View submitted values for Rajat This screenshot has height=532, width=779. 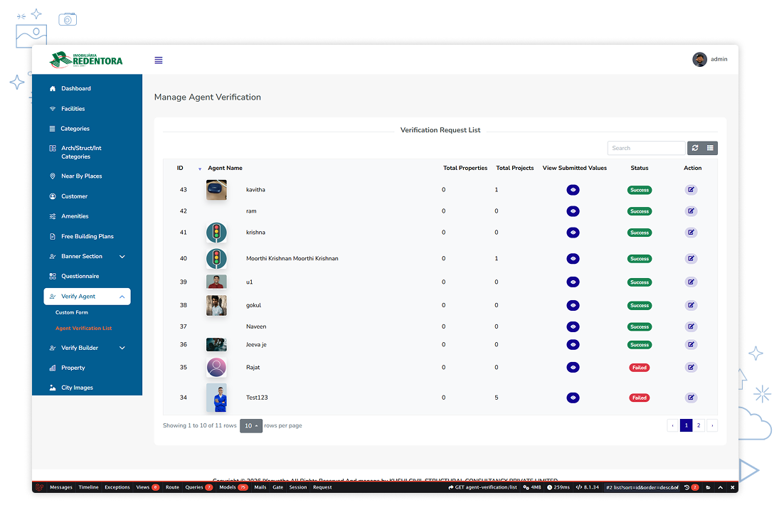(x=573, y=368)
